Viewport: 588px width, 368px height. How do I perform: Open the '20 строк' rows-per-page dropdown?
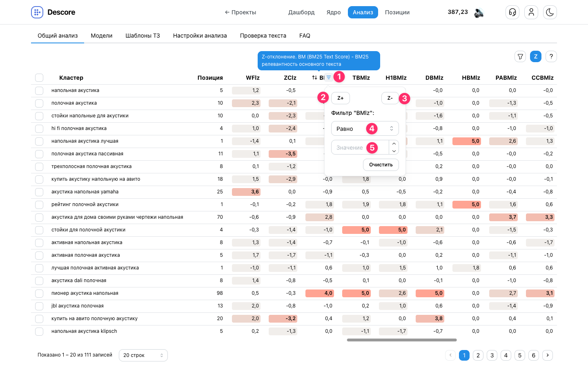143,355
